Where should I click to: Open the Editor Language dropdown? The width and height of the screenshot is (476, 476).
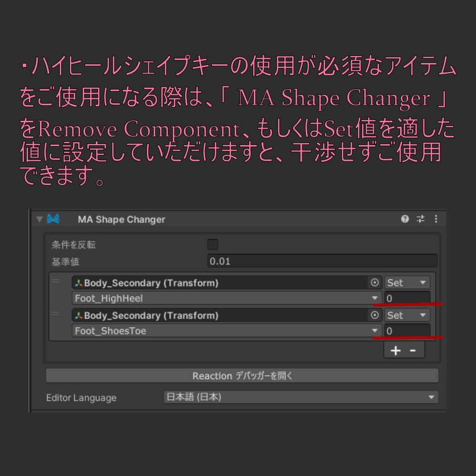(301, 397)
